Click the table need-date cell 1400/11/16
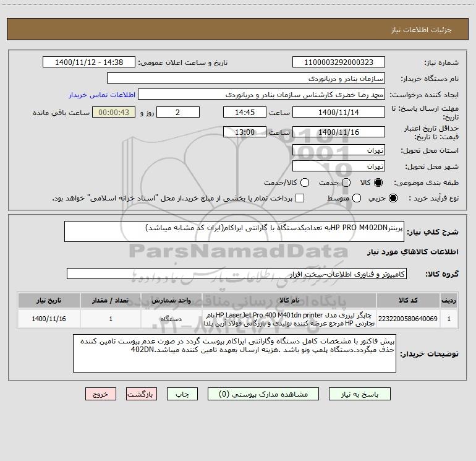 pyautogui.click(x=49, y=319)
